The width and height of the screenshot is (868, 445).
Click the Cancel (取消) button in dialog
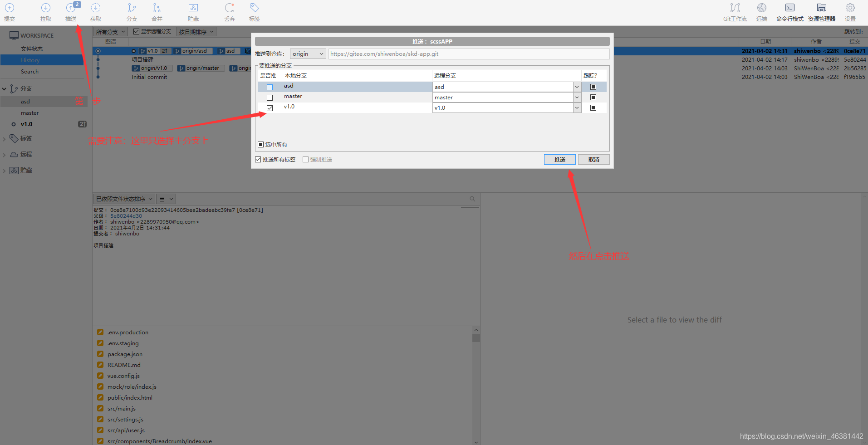pyautogui.click(x=594, y=159)
